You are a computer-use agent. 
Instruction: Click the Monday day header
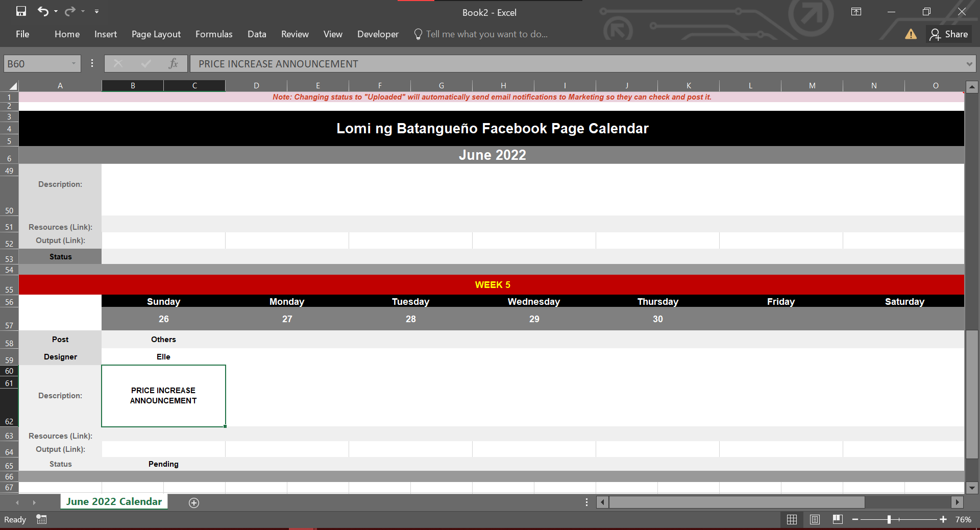[287, 302]
